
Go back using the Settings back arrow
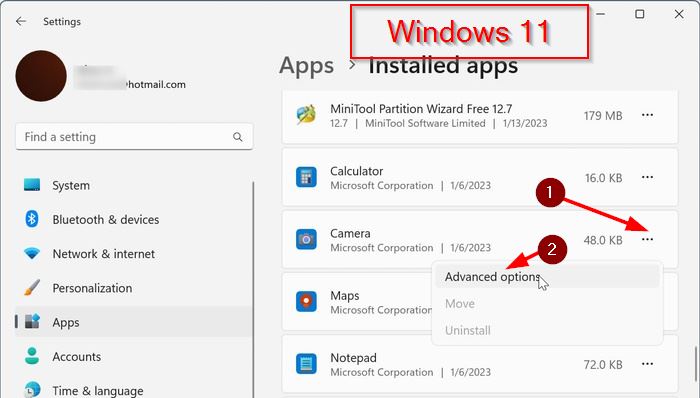tap(21, 21)
